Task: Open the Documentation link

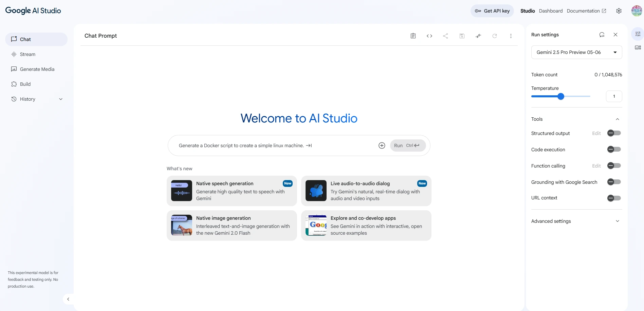Action: click(586, 11)
